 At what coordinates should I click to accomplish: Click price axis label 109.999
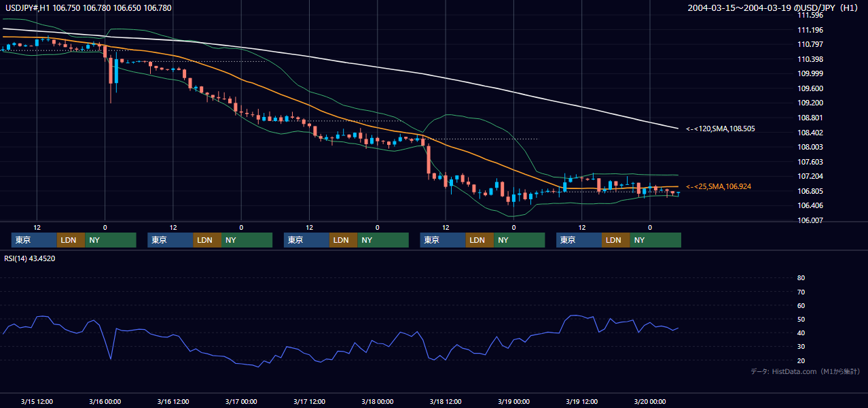click(x=810, y=73)
